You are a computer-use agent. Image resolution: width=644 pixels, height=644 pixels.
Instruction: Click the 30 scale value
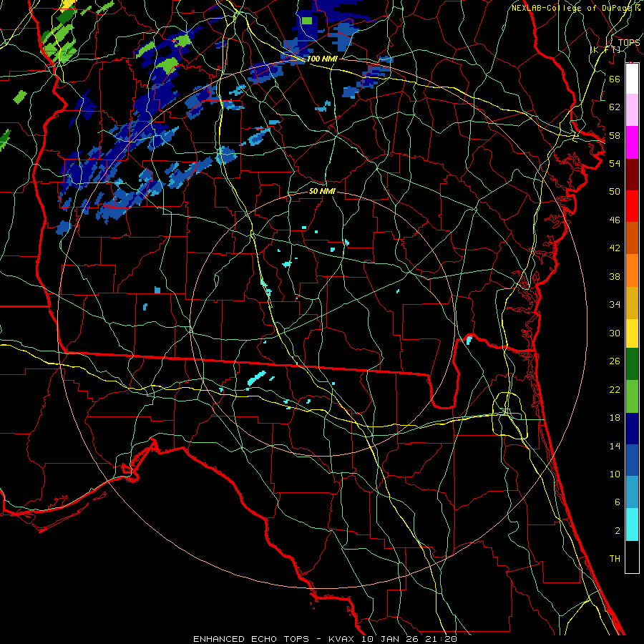(x=615, y=333)
